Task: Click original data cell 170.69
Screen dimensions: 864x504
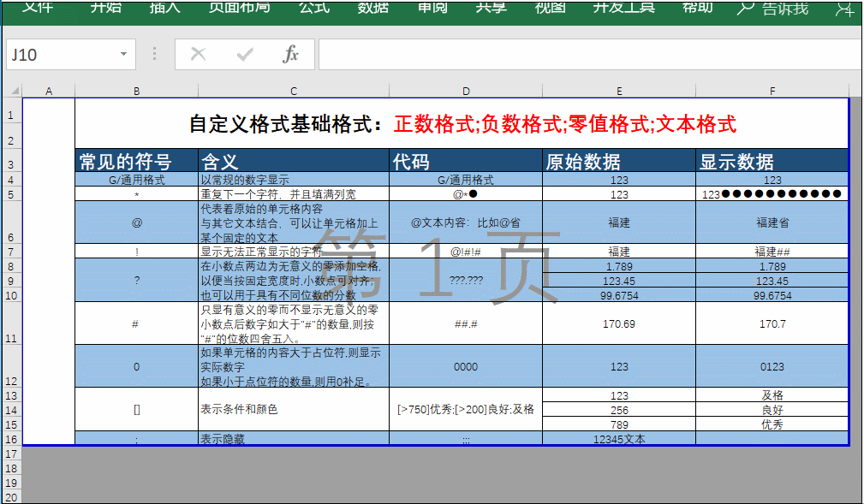Action: pos(619,324)
